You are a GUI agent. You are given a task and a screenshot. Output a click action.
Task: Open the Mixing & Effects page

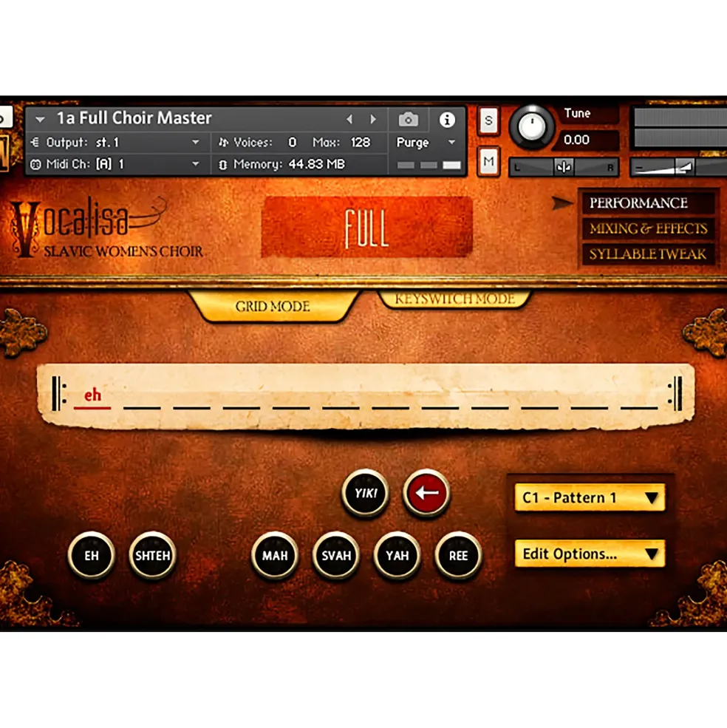tap(648, 228)
